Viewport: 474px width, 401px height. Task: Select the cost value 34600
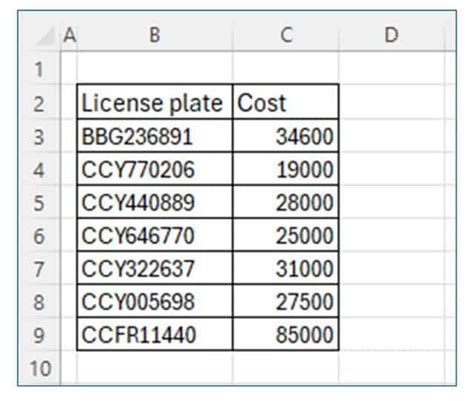(286, 136)
